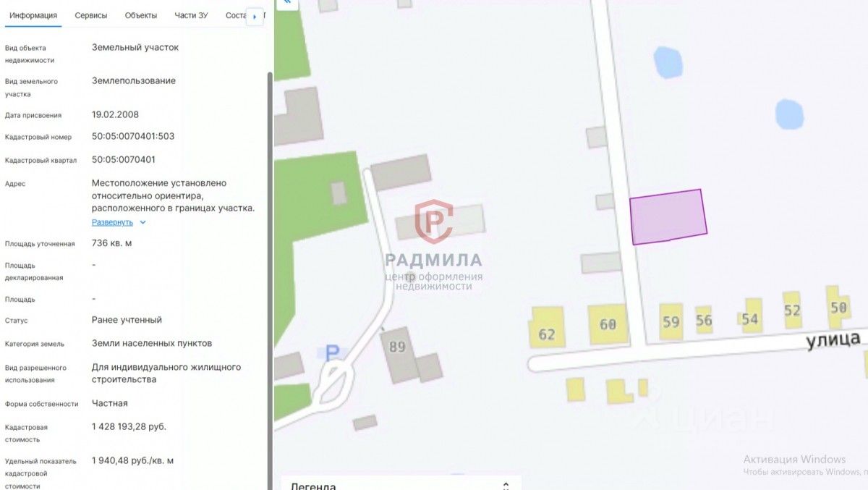Click house number 52 on the map
This screenshot has height=490, width=868.
click(x=793, y=311)
